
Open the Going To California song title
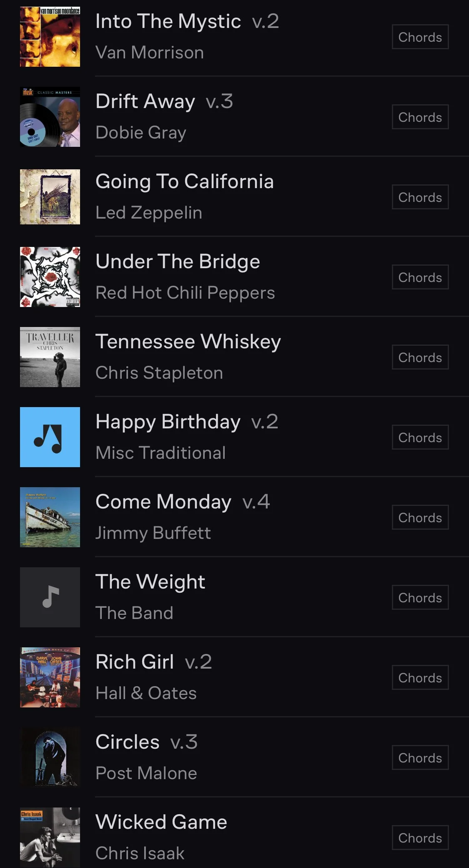coord(185,181)
